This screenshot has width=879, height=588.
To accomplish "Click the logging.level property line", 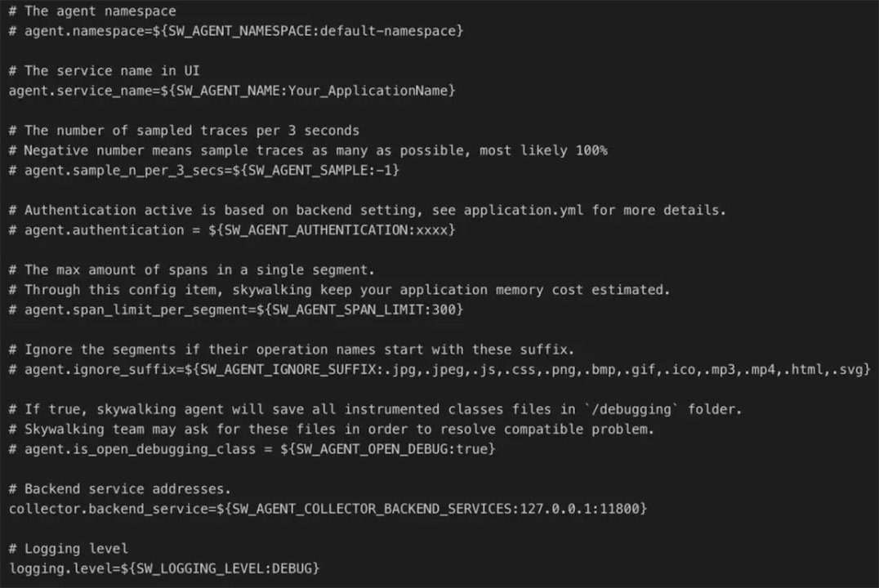I will tap(163, 568).
